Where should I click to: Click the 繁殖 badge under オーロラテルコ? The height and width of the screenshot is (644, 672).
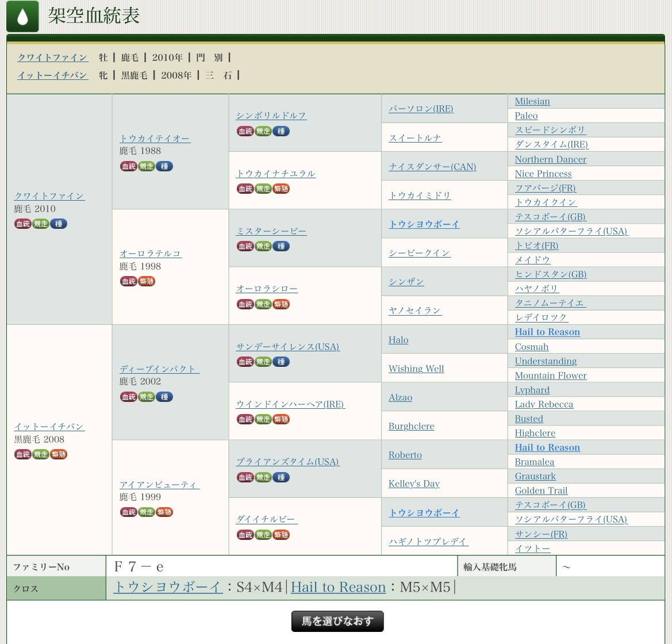[x=147, y=281]
